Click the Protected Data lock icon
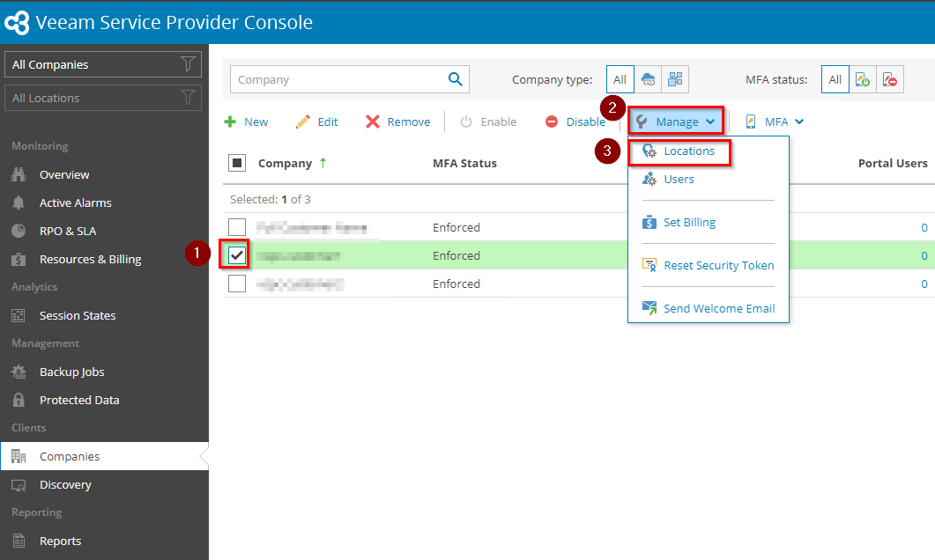 pyautogui.click(x=19, y=400)
